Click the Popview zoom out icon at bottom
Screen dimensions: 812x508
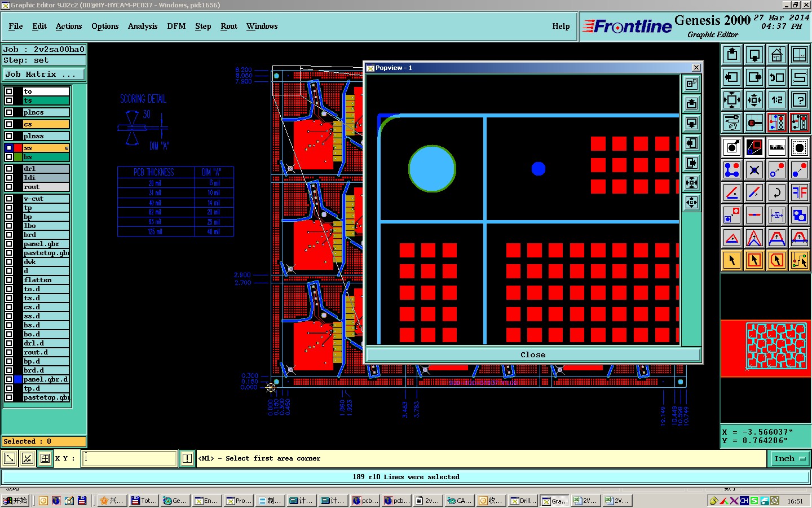tap(691, 203)
